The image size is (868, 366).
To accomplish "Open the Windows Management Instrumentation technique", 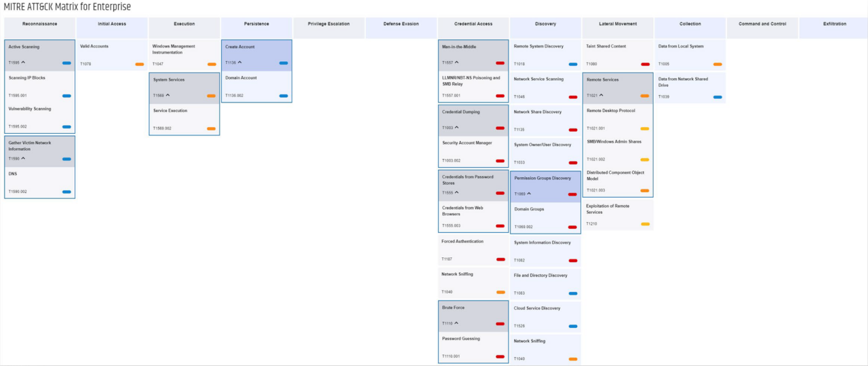I will coord(174,49).
